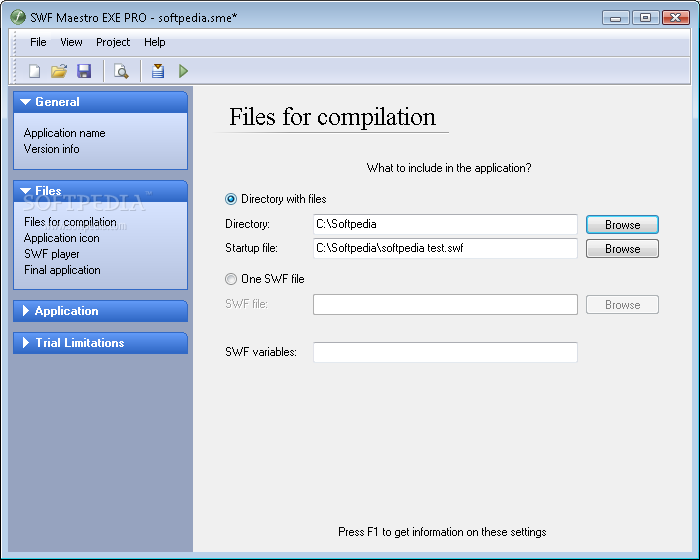Select Files for compilation in sidebar
The width and height of the screenshot is (700, 560).
71,222
